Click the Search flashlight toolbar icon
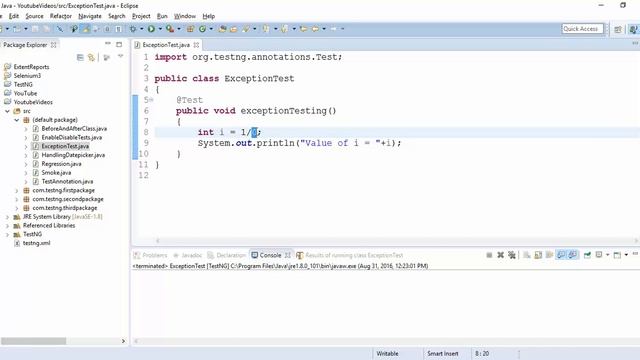 [x=246, y=29]
